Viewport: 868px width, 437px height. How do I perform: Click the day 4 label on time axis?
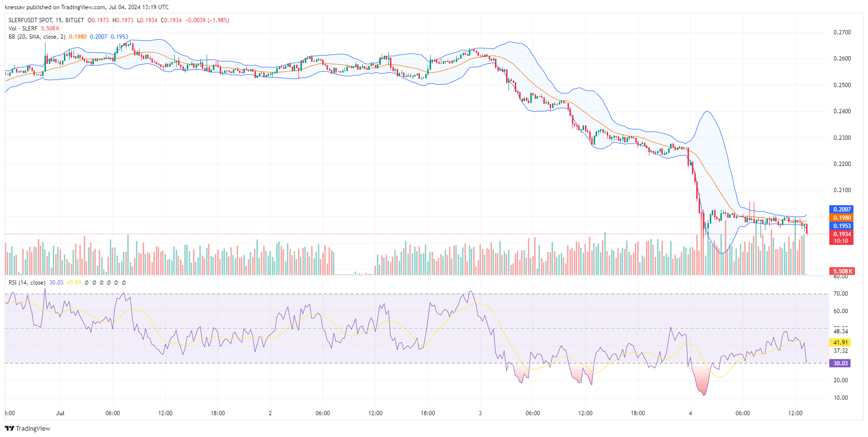coord(690,413)
